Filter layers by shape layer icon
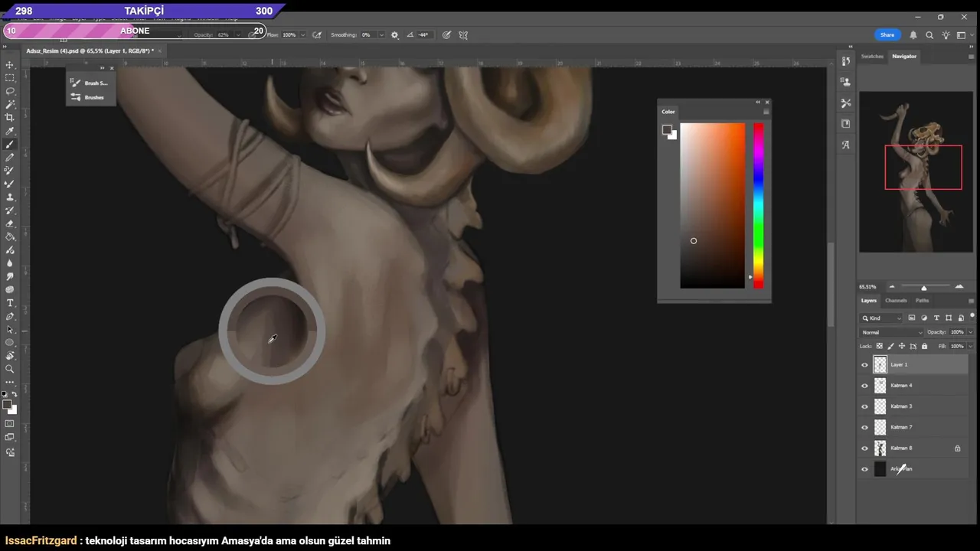This screenshot has height=551, width=980. (949, 318)
